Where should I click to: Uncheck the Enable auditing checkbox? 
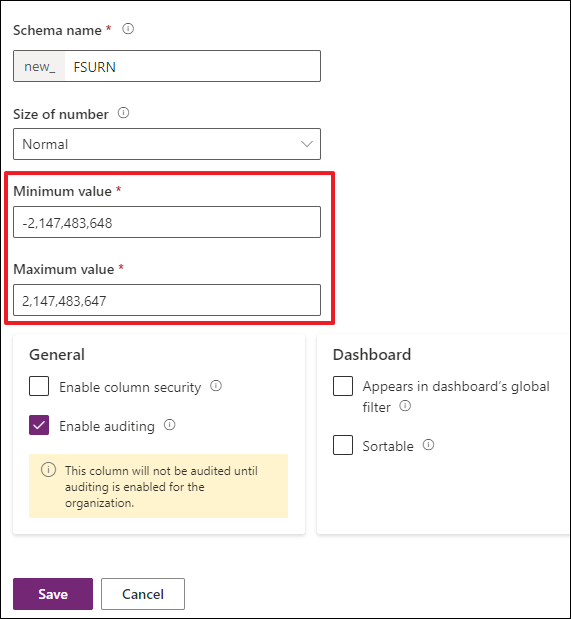pos(39,425)
